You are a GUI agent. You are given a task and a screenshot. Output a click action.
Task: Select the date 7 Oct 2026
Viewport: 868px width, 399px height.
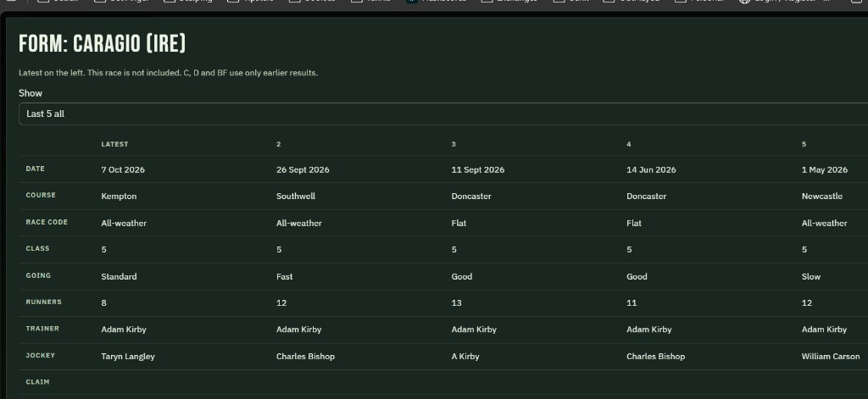pyautogui.click(x=123, y=170)
